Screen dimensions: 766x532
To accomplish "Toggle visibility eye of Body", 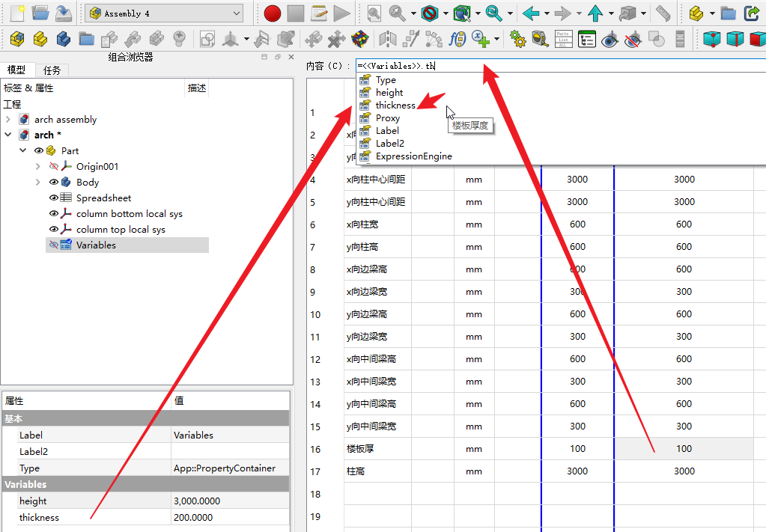I will tap(54, 182).
